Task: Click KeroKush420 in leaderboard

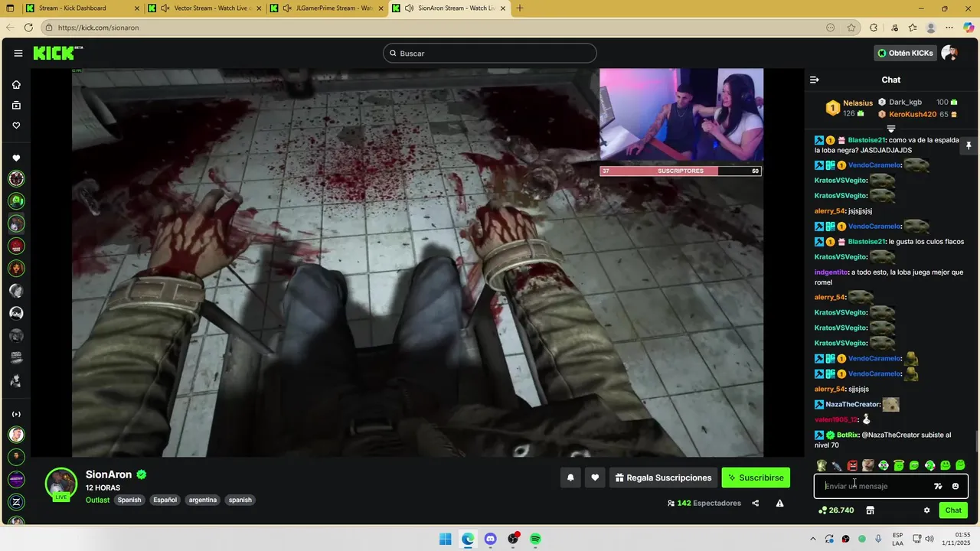Action: [913, 114]
